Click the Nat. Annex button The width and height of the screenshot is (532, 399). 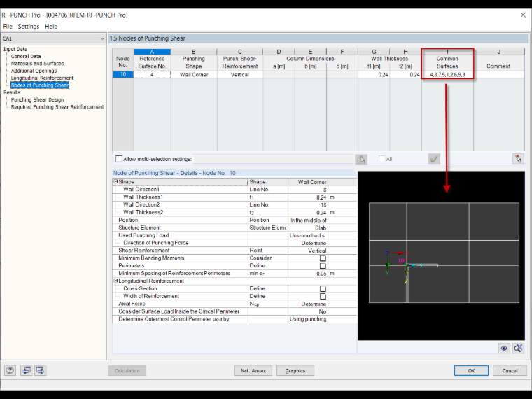click(253, 370)
